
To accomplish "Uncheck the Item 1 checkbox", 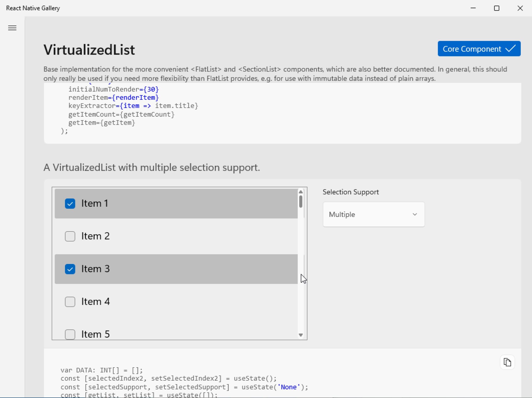I will pyautogui.click(x=70, y=203).
